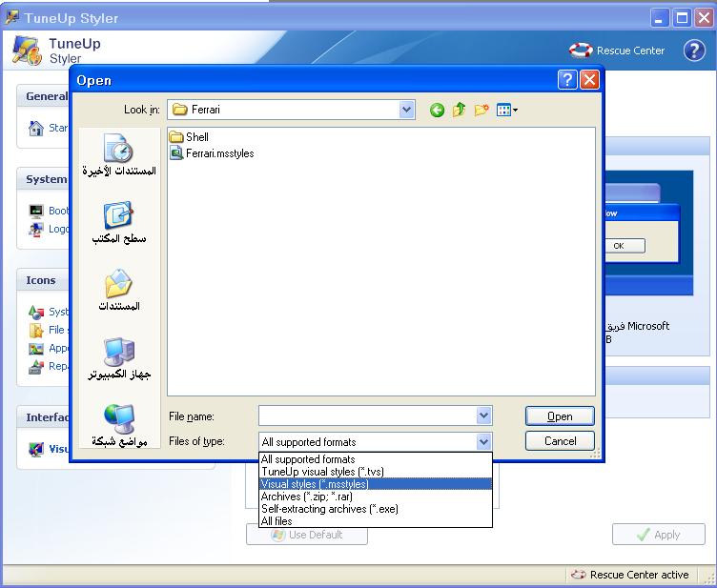Go back using the green Back arrow icon

point(437,111)
